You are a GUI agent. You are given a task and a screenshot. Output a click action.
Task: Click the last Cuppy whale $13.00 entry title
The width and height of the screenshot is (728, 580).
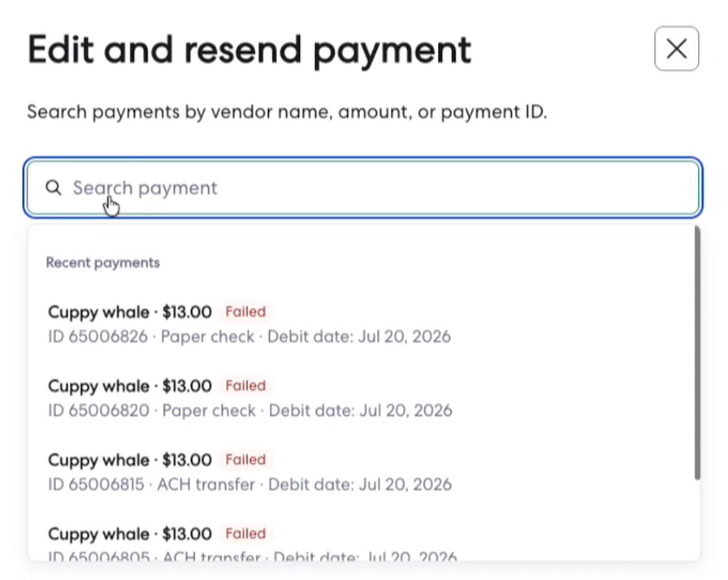click(x=130, y=534)
